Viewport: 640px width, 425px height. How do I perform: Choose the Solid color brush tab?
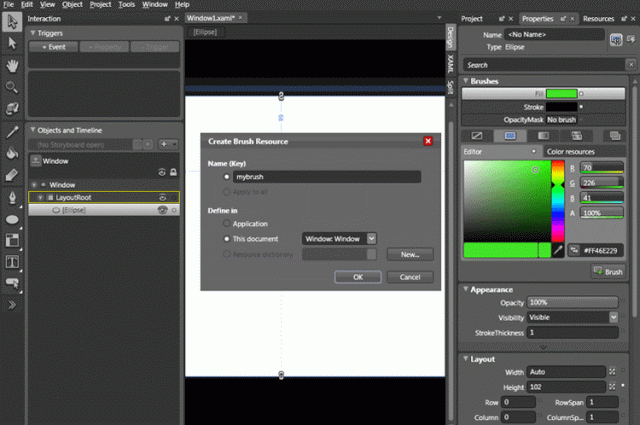point(510,136)
